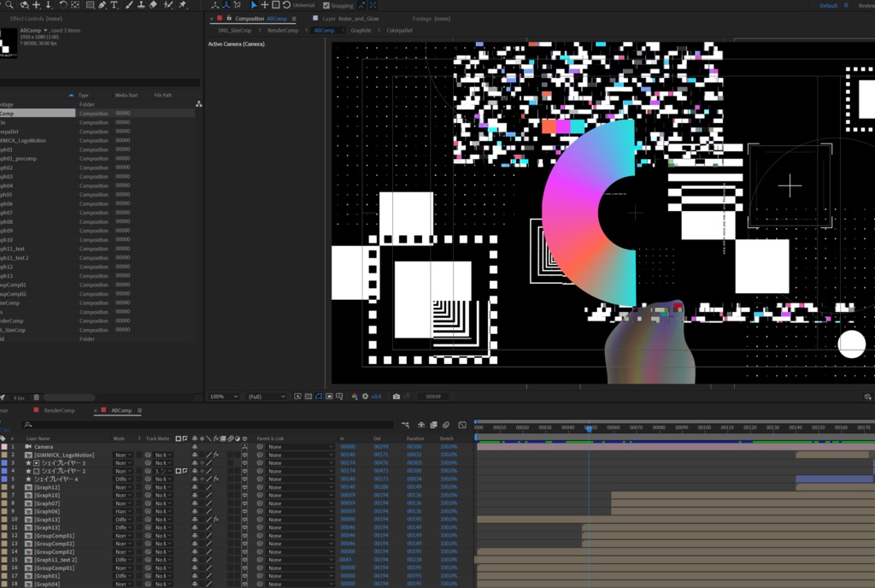Viewport: 875px width, 588px height.
Task: Choose the Puppet Pin tool
Action: (183, 5)
